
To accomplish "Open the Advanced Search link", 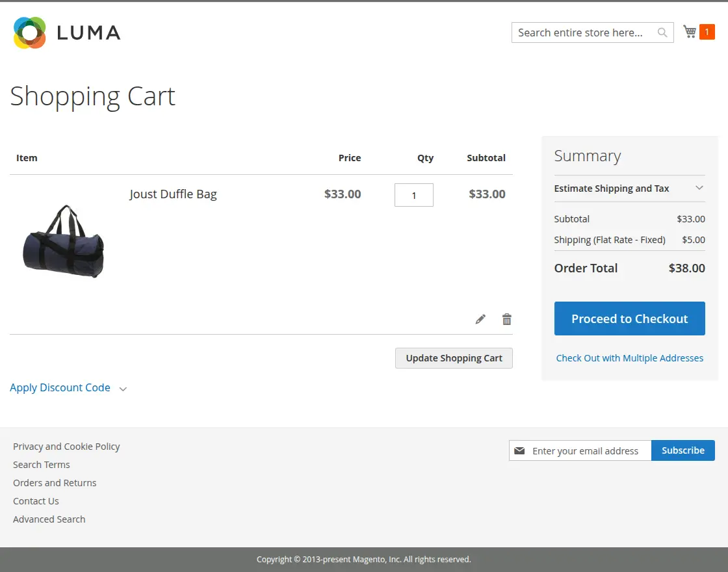I will (x=49, y=519).
